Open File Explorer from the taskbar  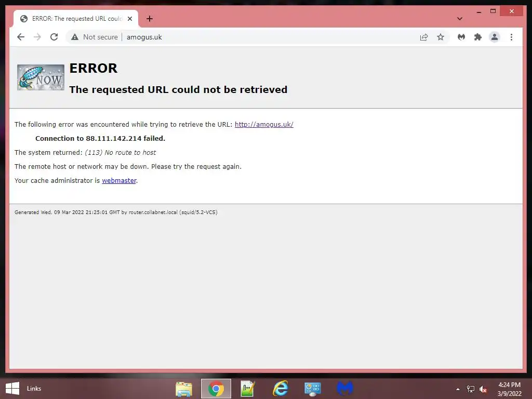[184, 389]
